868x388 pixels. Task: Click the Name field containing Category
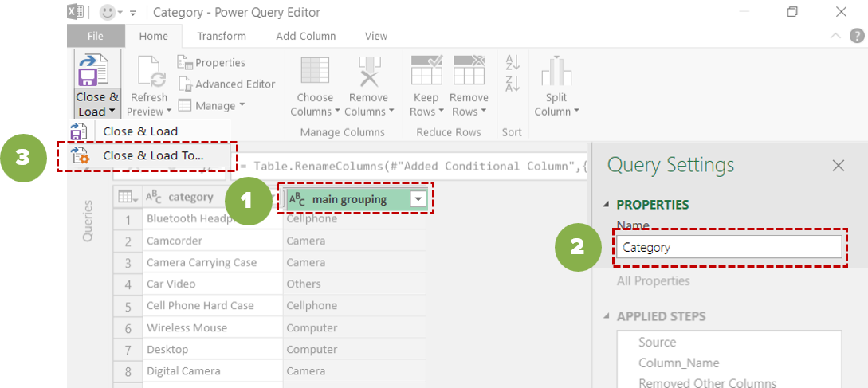[729, 248]
